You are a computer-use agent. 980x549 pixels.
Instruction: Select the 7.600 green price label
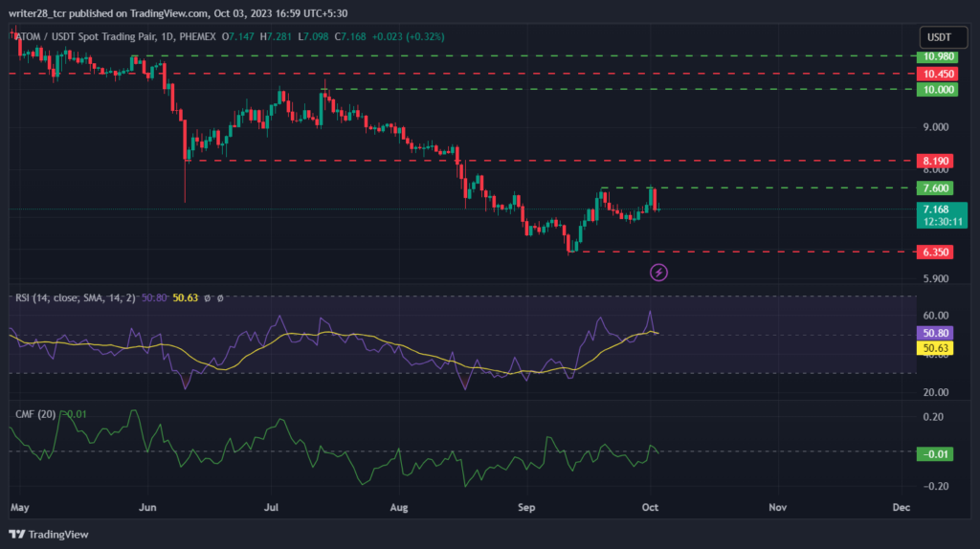coord(935,188)
